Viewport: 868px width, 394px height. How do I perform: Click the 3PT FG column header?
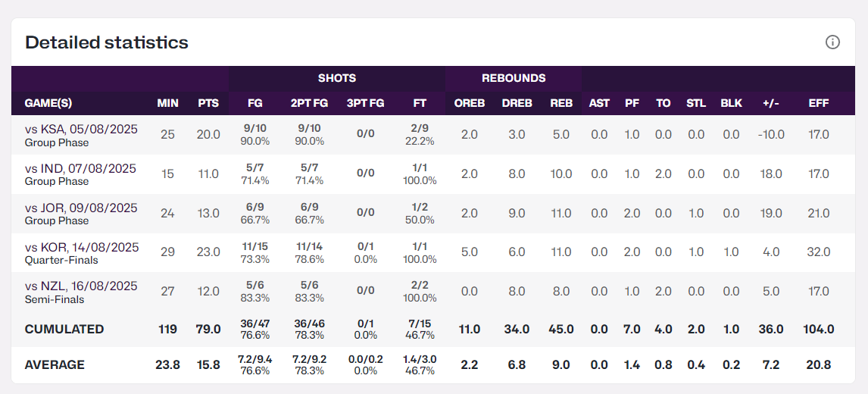[365, 103]
